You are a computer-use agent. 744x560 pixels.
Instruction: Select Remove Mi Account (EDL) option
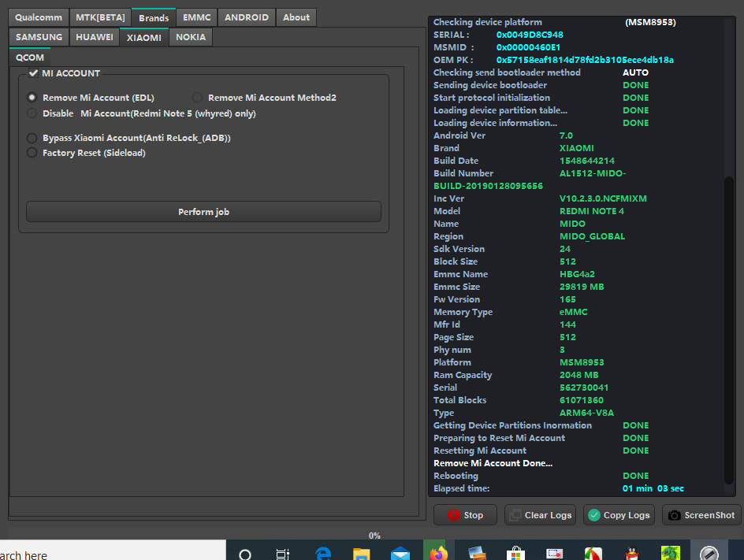pos(32,98)
